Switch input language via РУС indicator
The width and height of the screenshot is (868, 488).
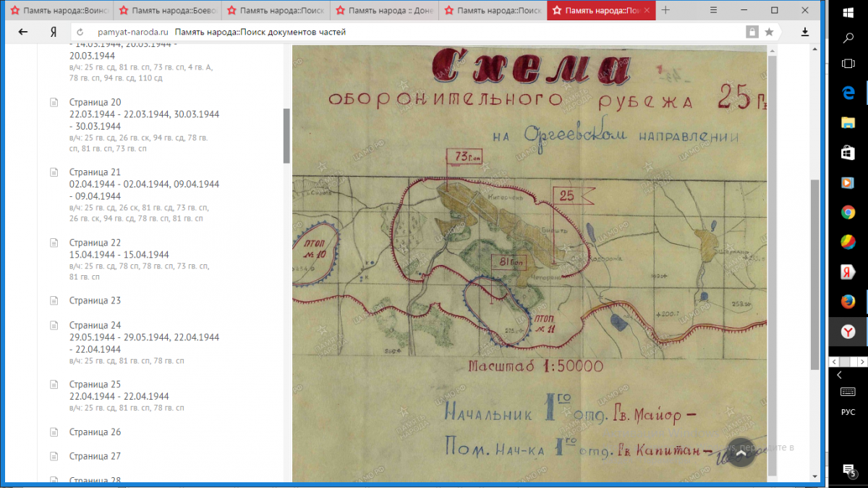point(848,412)
